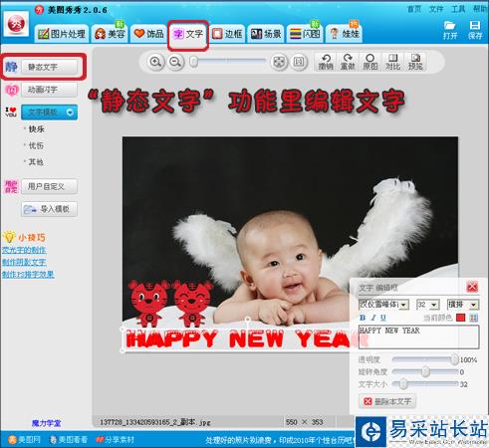This screenshot has height=448, width=489.
Task: Click the Meitu Xiuxiu red logo
Action: point(16,24)
